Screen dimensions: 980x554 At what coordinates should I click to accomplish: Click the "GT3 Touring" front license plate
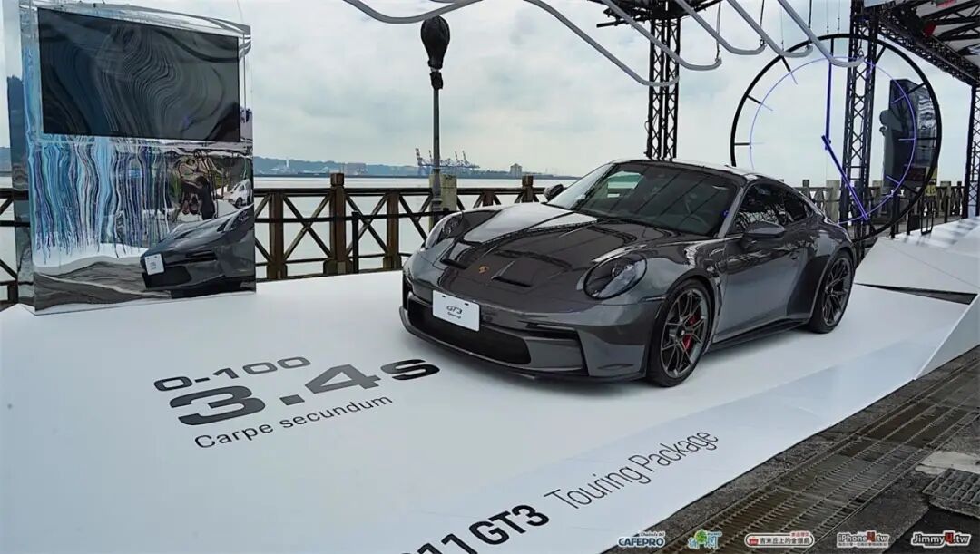[456, 310]
